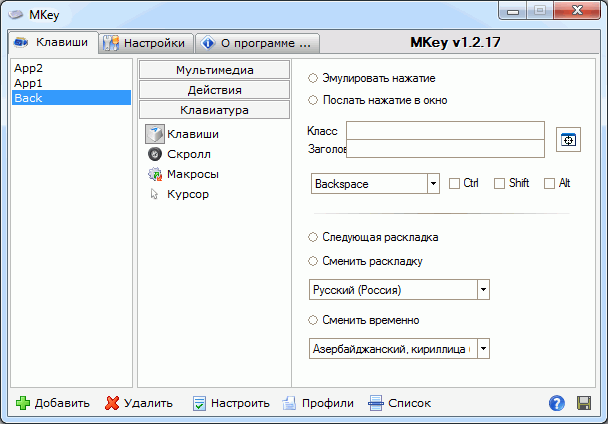Image resolution: width=608 pixels, height=424 pixels.
Task: Select Back in the key list
Action: click(x=71, y=98)
